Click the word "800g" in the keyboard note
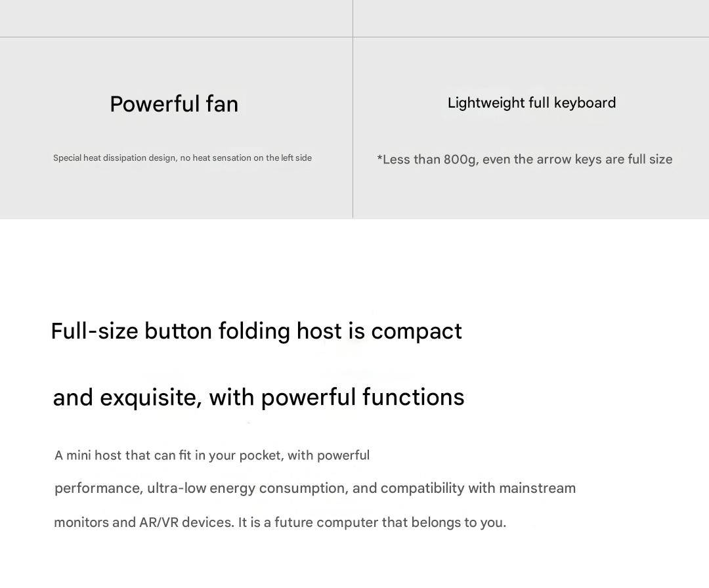 coord(460,159)
